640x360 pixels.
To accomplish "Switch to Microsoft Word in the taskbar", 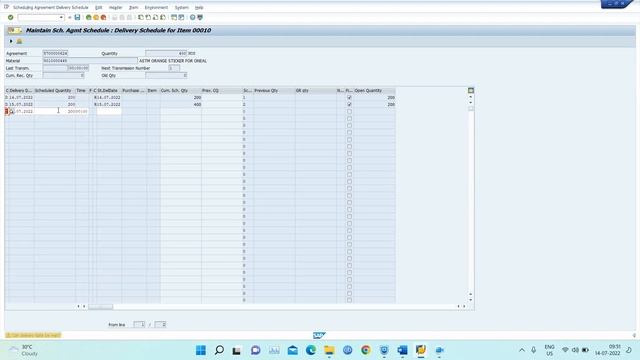I will pyautogui.click(x=402, y=350).
